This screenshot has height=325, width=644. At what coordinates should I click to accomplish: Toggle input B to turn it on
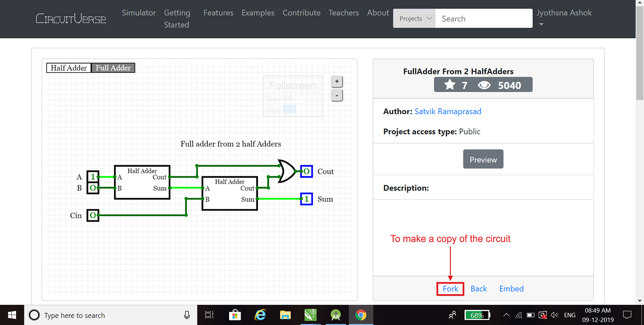click(x=93, y=188)
